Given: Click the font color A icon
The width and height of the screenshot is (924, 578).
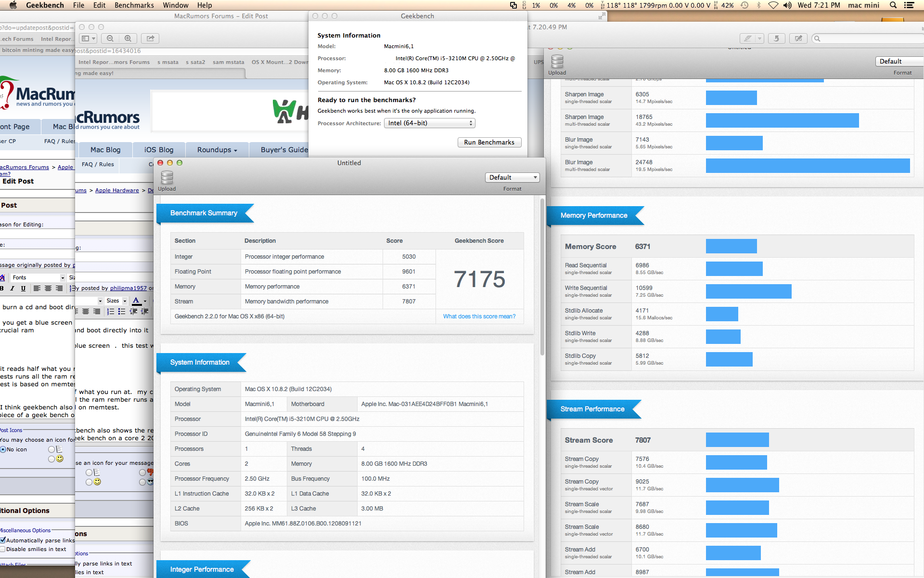Looking at the screenshot, I should [x=137, y=301].
